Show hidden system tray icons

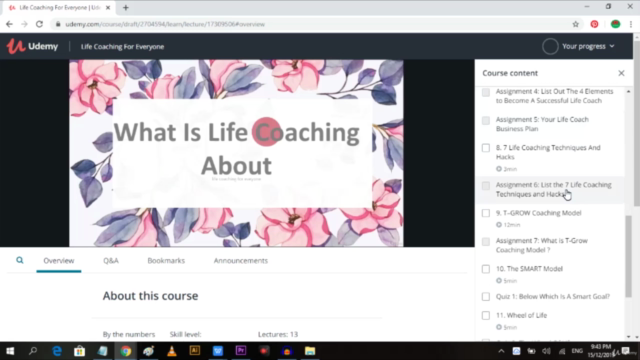point(501,351)
